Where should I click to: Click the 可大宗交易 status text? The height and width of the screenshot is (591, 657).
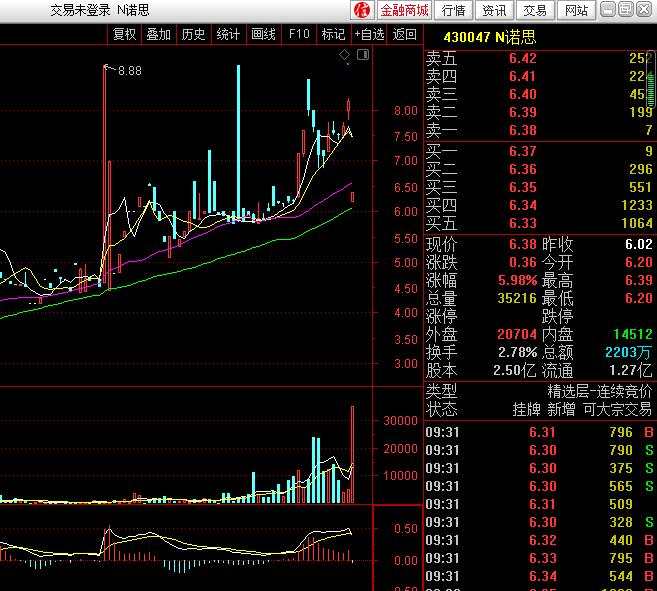tap(618, 410)
